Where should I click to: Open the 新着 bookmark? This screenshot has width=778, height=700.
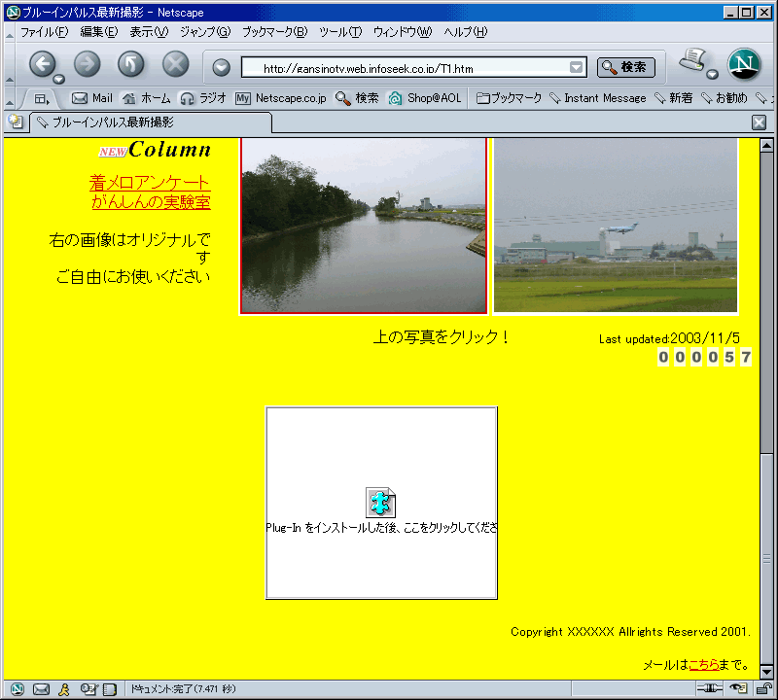pos(673,98)
